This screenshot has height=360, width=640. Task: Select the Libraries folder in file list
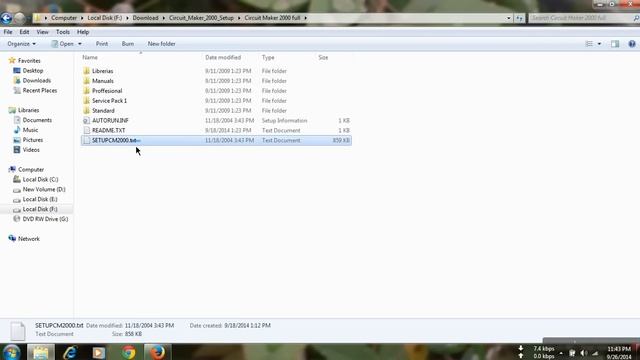pos(102,71)
